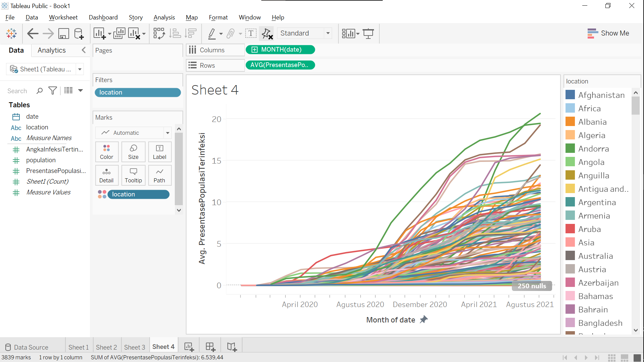Open the Color mark card

tap(107, 152)
